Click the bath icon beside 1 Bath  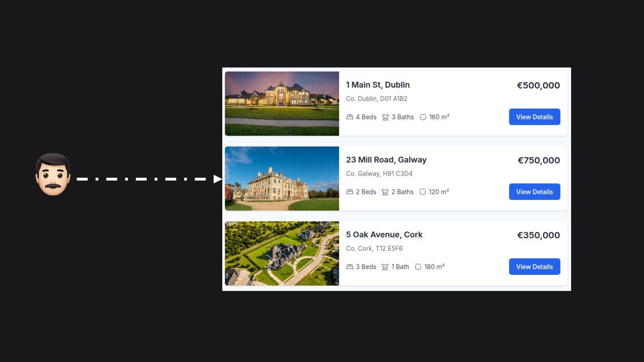point(386,267)
